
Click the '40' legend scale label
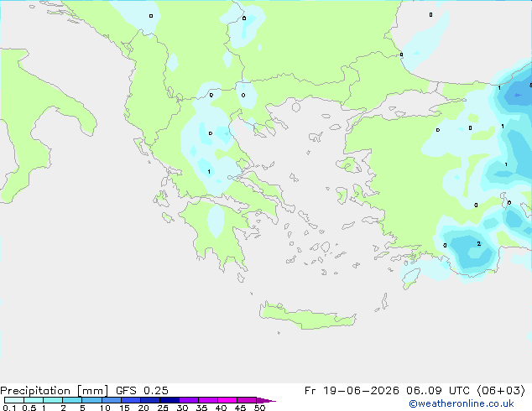click(221, 408)
